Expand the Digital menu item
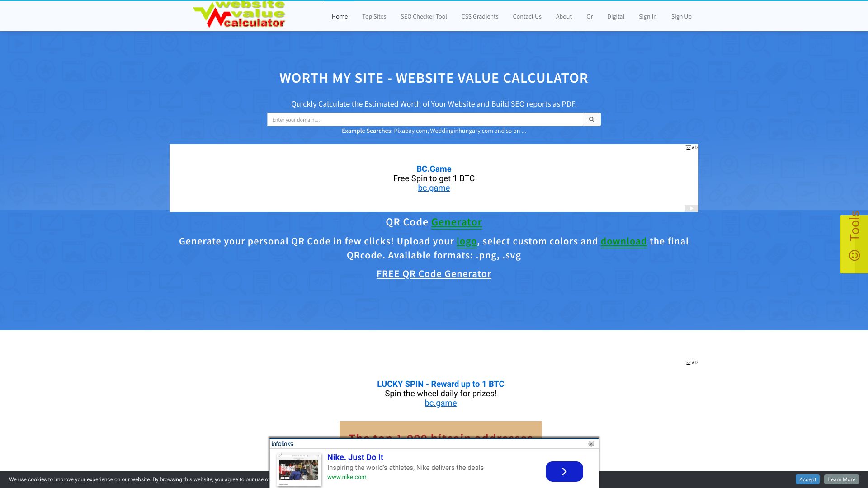Image resolution: width=868 pixels, height=488 pixels. tap(616, 16)
